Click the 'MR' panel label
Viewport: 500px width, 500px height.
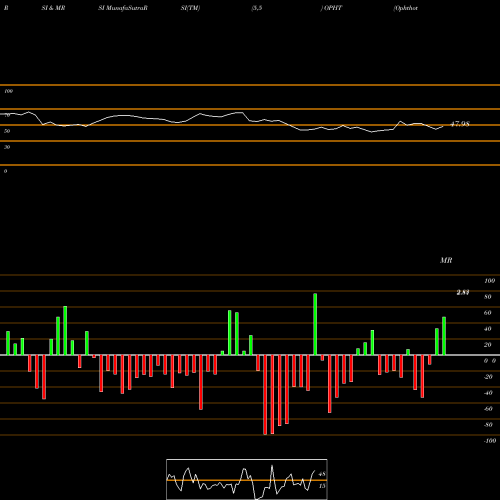point(446,260)
